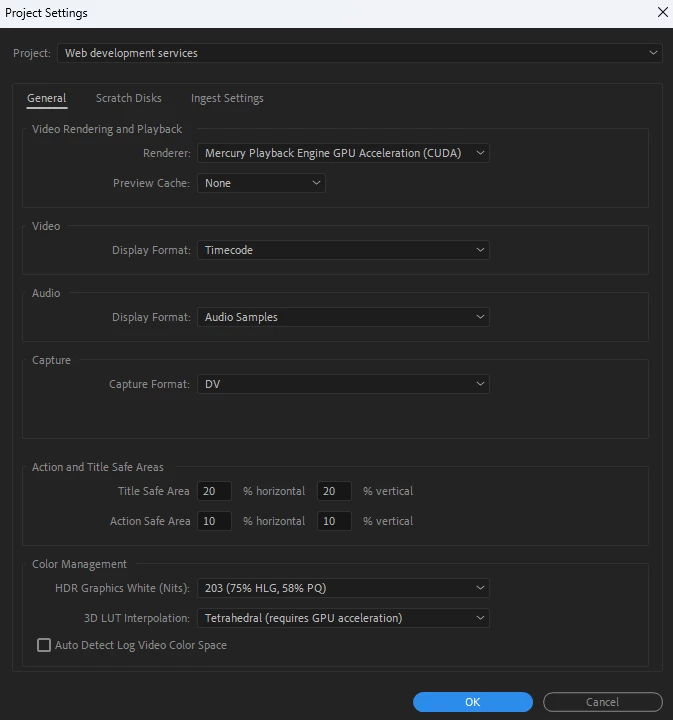Click the Title Safe Area horizontal percent field

[x=214, y=491]
